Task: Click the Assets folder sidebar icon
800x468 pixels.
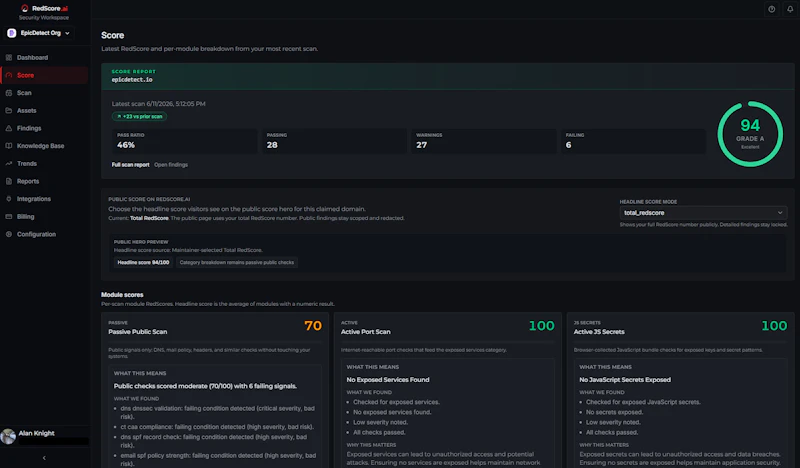Action: click(9, 110)
